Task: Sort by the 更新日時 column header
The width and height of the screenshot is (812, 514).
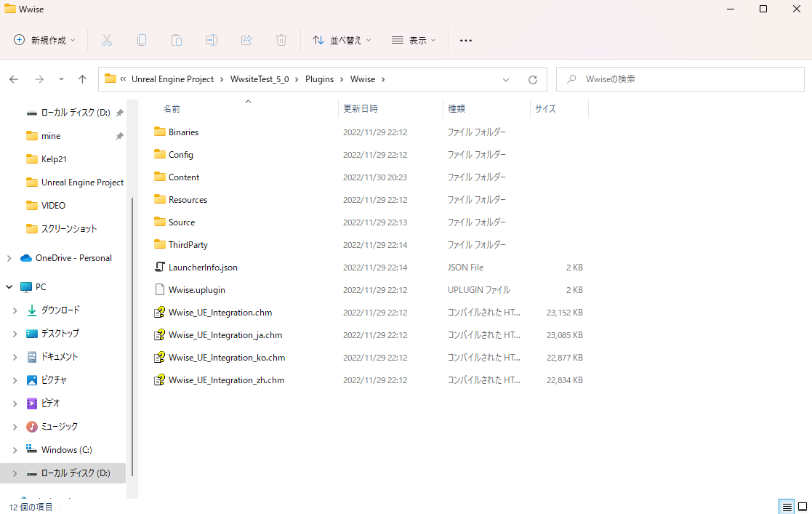Action: (361, 109)
